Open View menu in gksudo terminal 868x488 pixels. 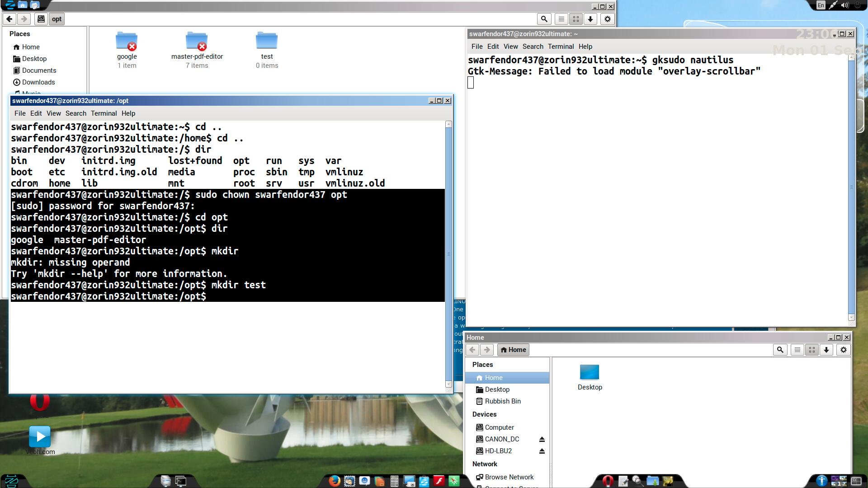tap(510, 47)
